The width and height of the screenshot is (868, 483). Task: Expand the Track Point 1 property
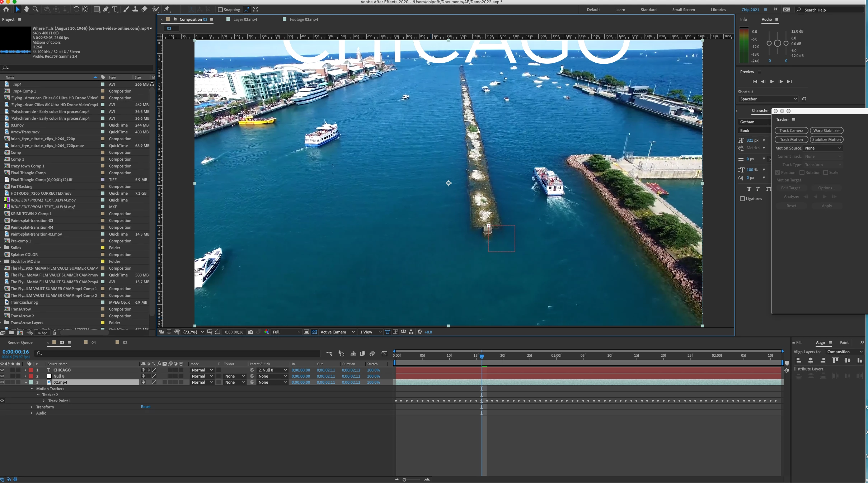(44, 401)
